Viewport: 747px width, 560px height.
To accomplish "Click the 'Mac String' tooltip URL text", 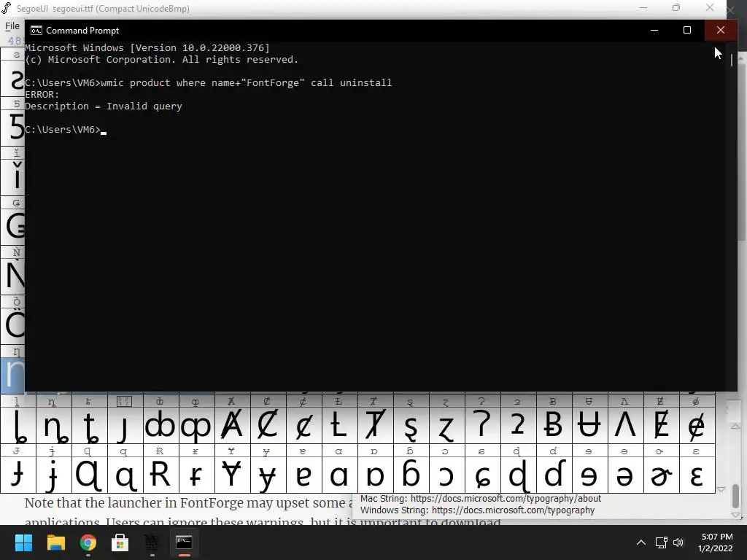I will 481,499.
